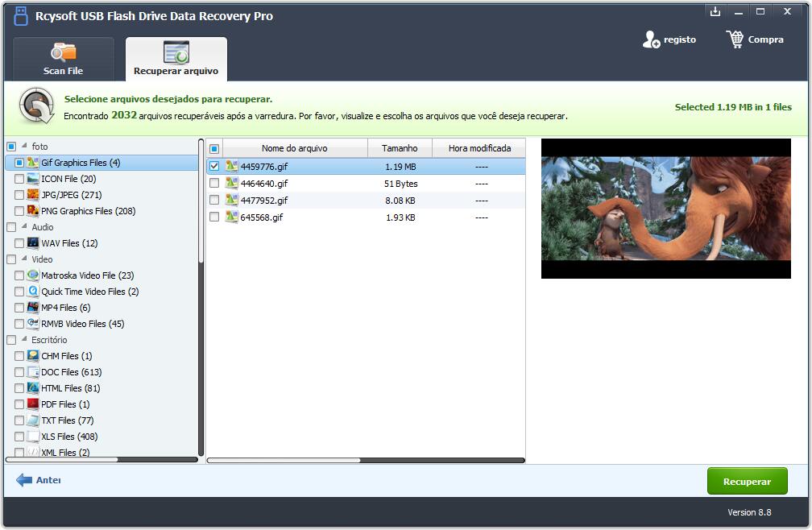Click the gif icon beside 645568.gif
Image resolution: width=812 pixels, height=530 pixels.
231,217
